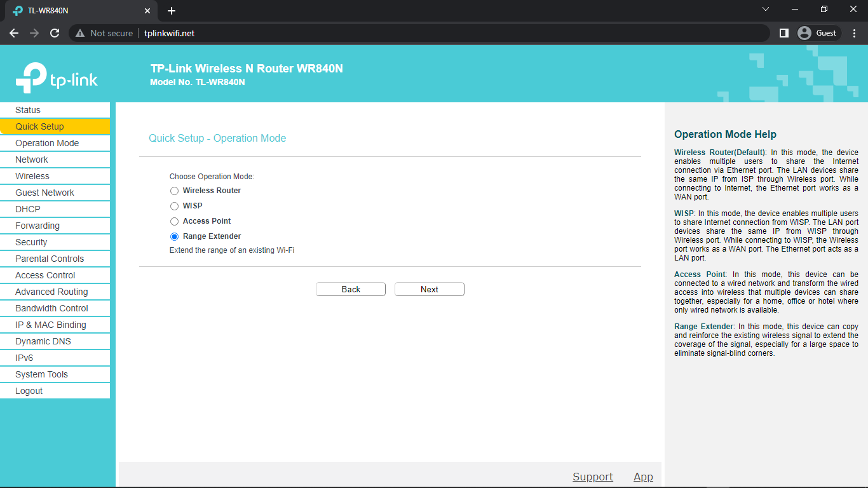Screen dimensions: 868x488
Task: Click the tab search chevron
Action: tap(766, 10)
